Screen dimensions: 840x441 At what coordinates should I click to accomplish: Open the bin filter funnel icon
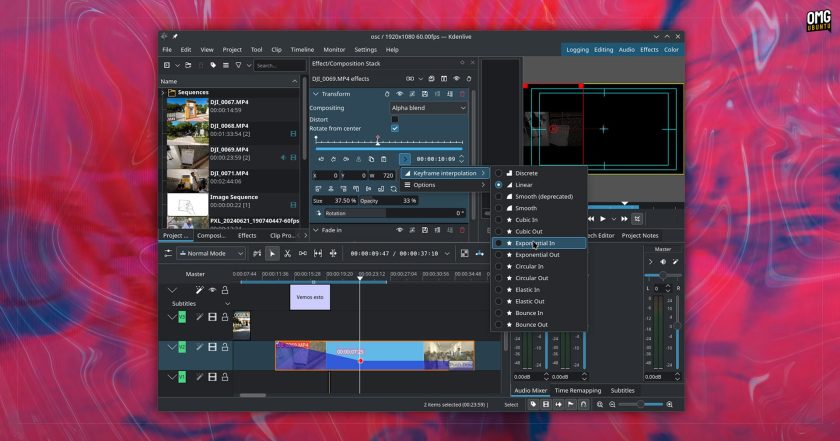click(238, 65)
